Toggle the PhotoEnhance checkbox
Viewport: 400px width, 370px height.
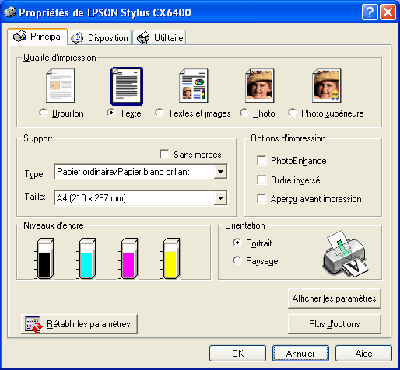(262, 161)
